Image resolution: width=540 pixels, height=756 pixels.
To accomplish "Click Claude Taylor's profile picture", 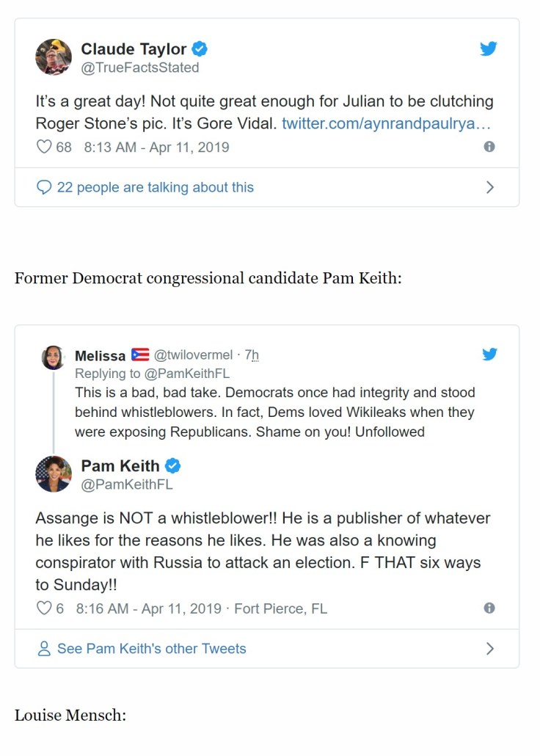I will click(x=54, y=57).
